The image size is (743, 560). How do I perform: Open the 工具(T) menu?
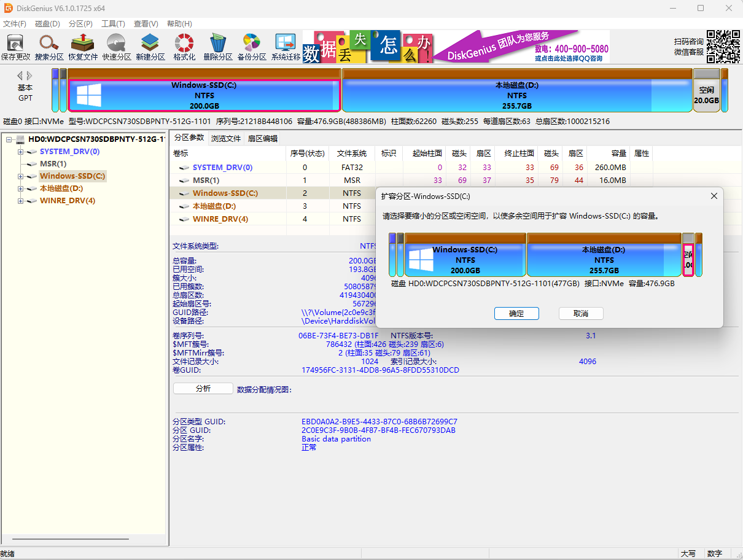click(113, 24)
